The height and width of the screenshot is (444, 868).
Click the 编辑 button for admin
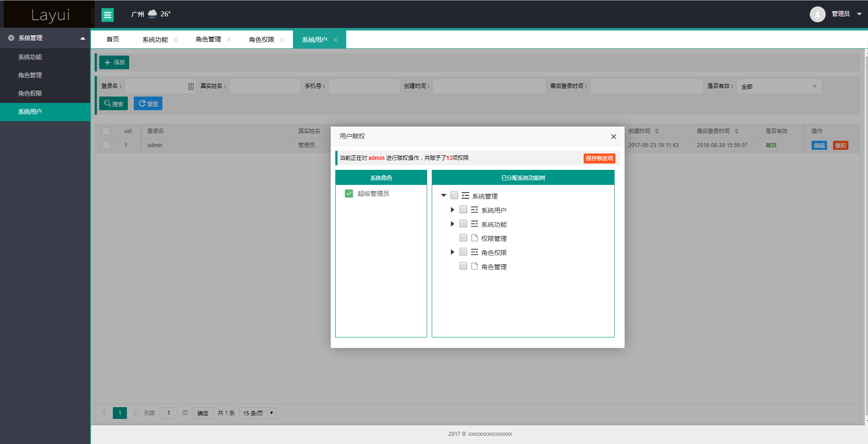click(x=819, y=145)
